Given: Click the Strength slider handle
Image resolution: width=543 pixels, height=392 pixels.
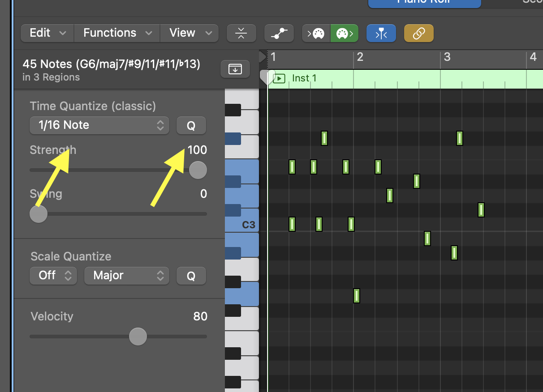Looking at the screenshot, I should [198, 170].
